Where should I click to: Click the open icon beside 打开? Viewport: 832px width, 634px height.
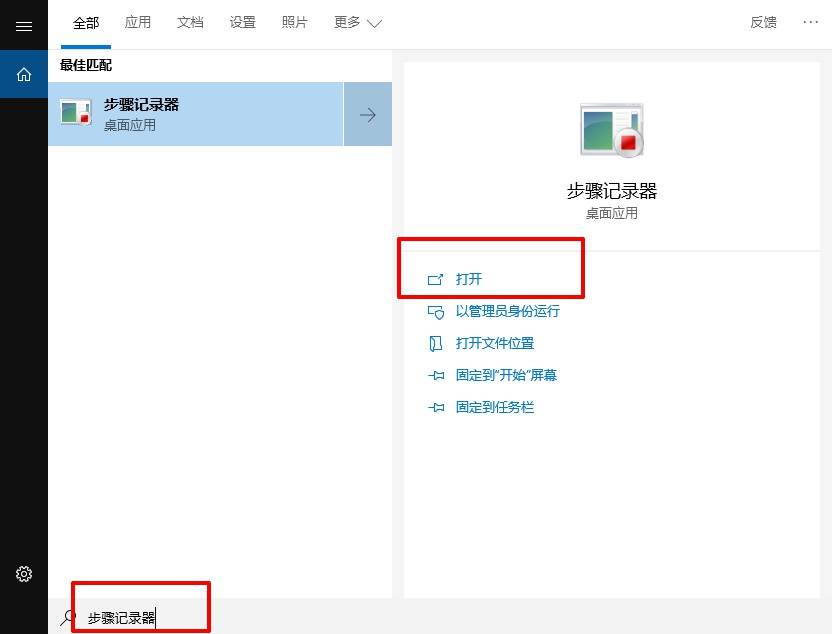coord(435,279)
